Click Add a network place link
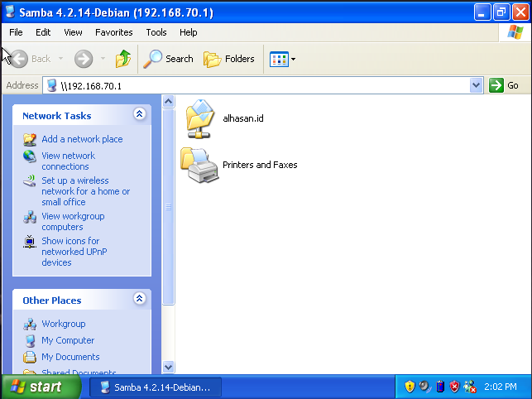 pyautogui.click(x=82, y=139)
